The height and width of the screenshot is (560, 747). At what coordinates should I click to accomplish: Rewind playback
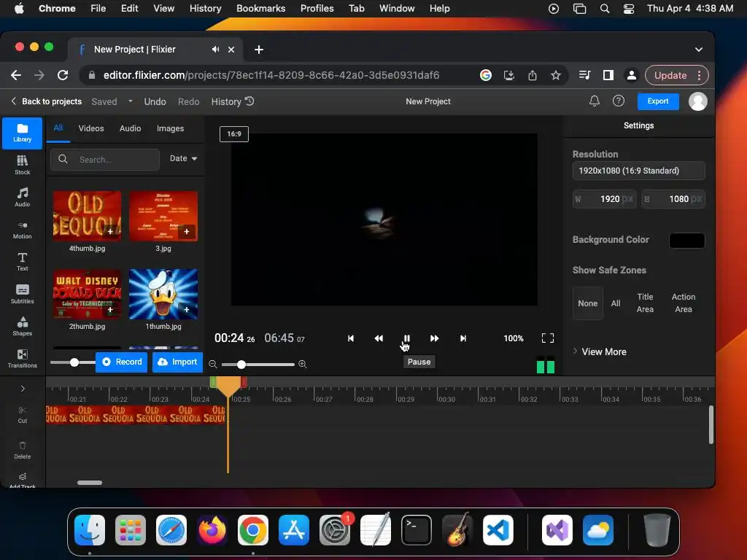[379, 338]
